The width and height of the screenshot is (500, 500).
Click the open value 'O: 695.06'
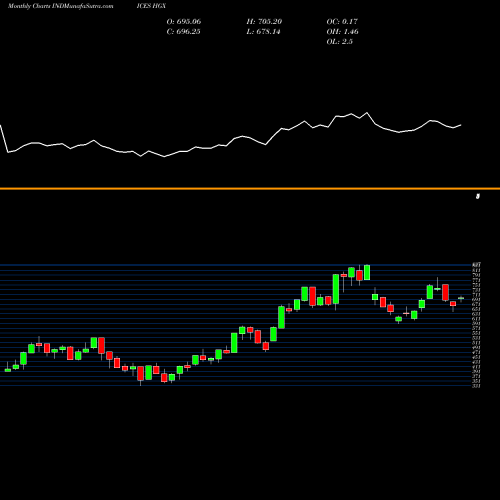[x=184, y=22]
